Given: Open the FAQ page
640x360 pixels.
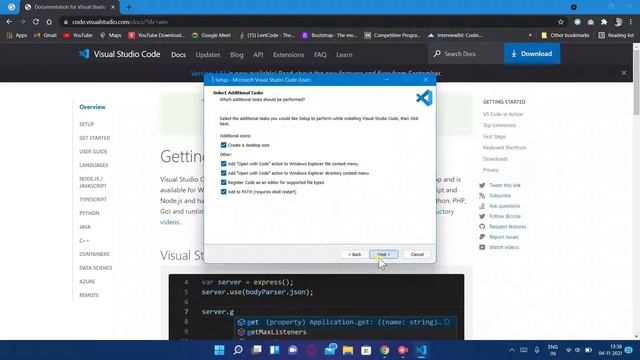Looking at the screenshot, I should tap(320, 55).
